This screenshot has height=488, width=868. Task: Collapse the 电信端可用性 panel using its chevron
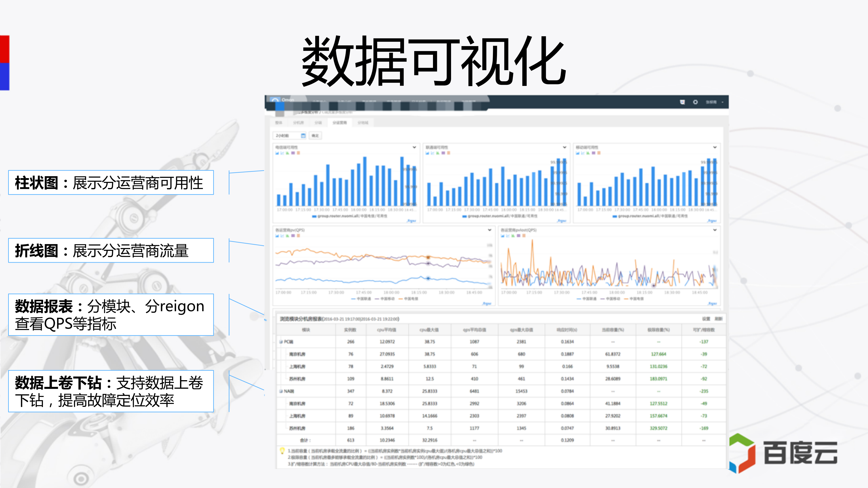414,147
